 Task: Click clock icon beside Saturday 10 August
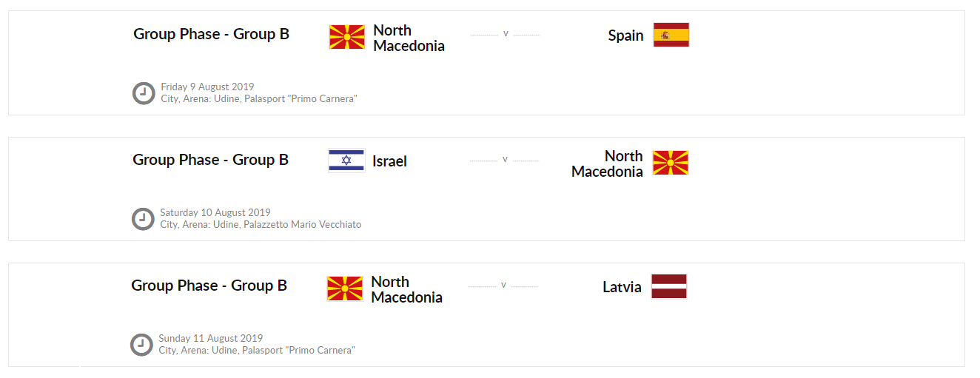pyautogui.click(x=143, y=219)
